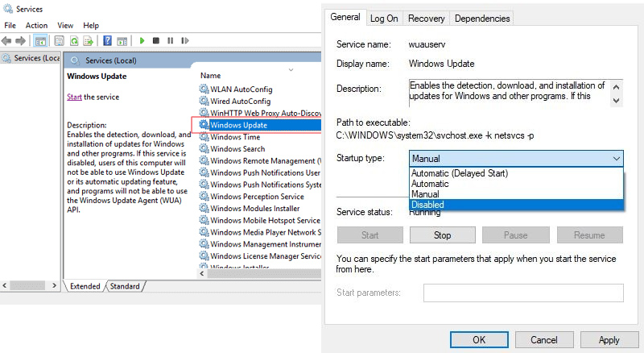The width and height of the screenshot is (644, 353).
Task: Click gear icon beside Windows Perception Service
Action: click(204, 197)
